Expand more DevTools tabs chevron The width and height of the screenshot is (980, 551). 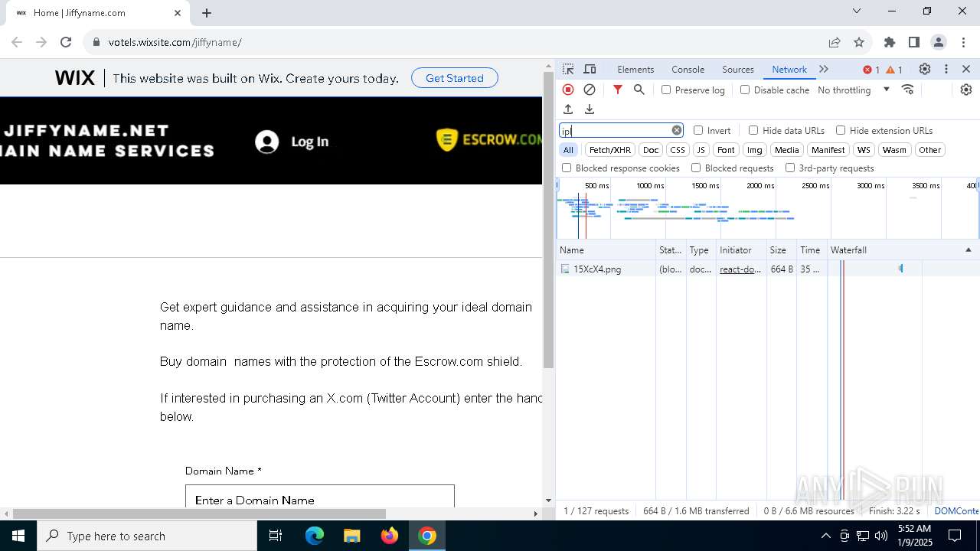824,69
